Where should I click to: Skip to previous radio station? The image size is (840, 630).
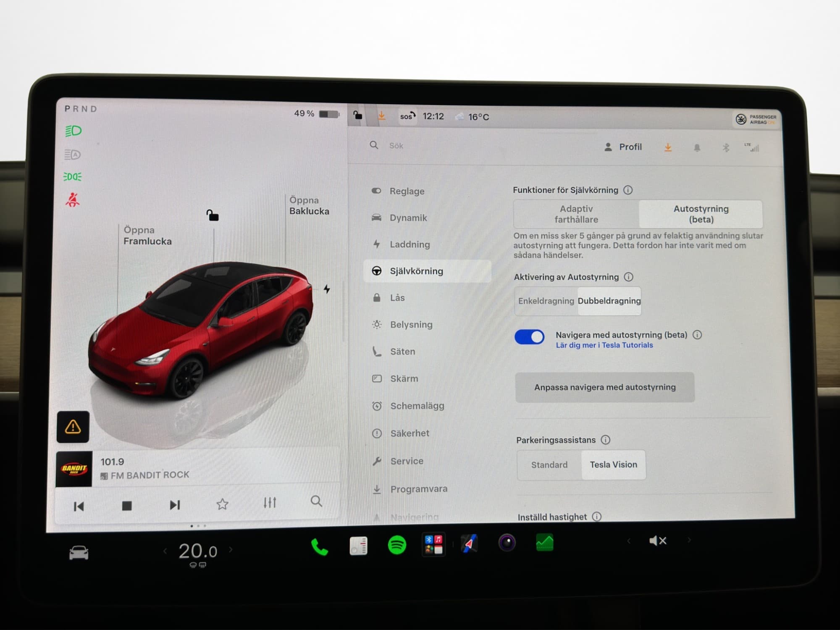coord(79,506)
